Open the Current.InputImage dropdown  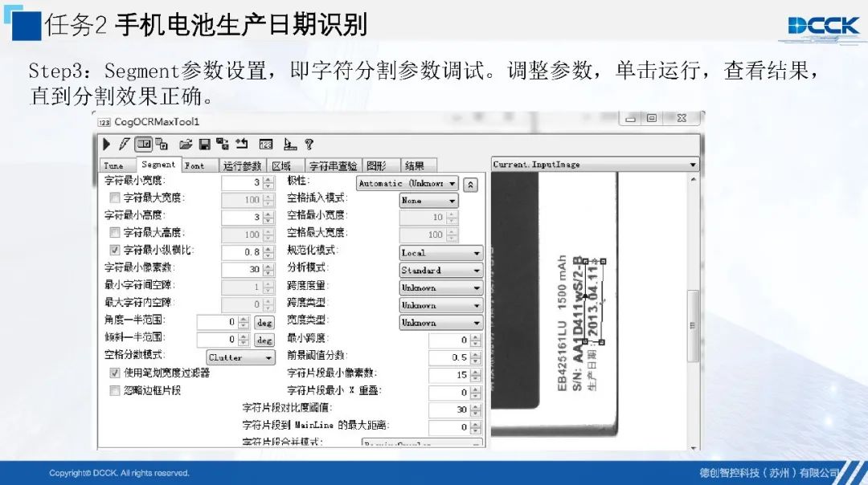pyautogui.click(x=595, y=165)
